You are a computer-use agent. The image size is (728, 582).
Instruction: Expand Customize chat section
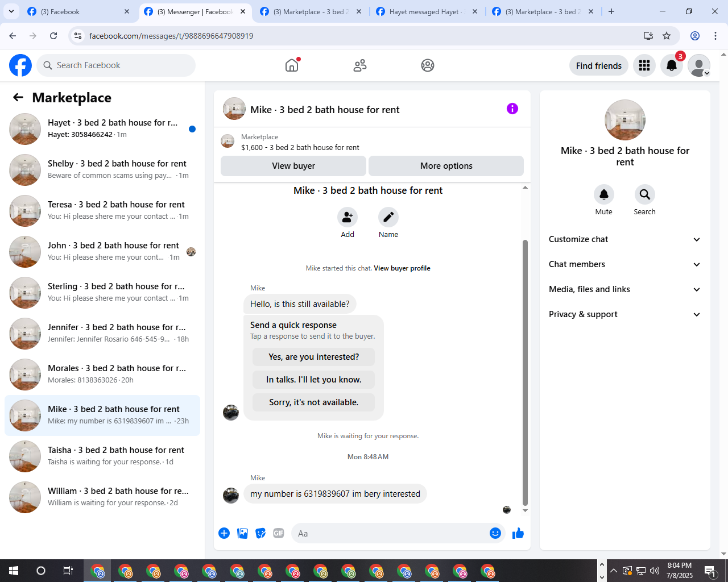(624, 239)
